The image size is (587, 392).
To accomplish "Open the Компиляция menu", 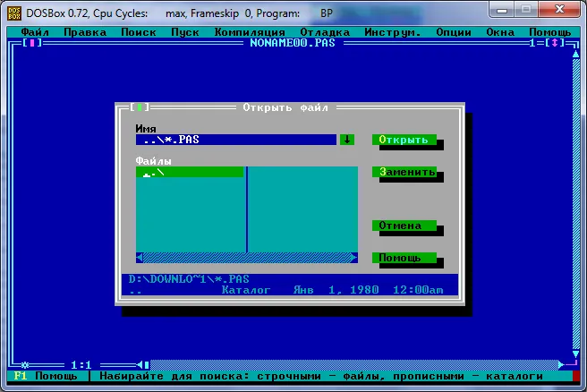I will [250, 32].
